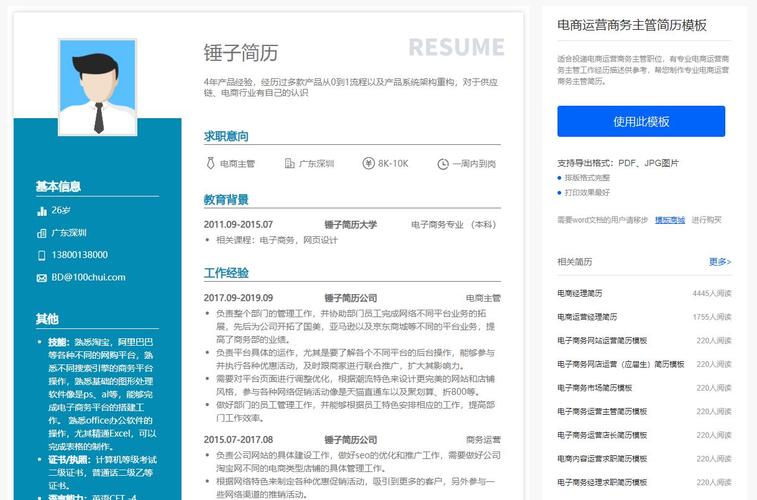Click the age bar-chart icon beside 26岁

[x=42, y=211]
